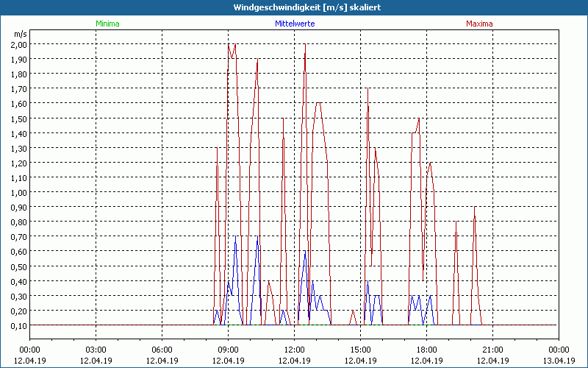Select the red Maxima legend label
Image resolution: width=588 pixels, height=368 pixels.
click(480, 24)
